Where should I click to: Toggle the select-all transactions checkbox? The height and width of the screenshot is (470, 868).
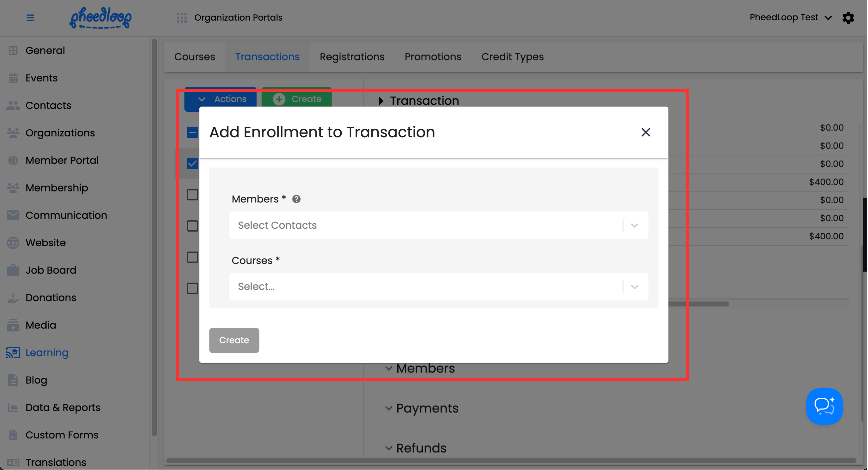pyautogui.click(x=192, y=132)
